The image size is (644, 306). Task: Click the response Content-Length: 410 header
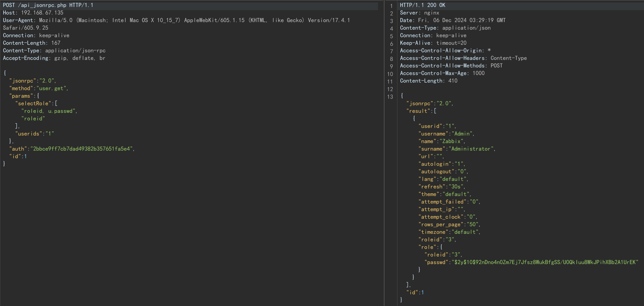tap(429, 81)
